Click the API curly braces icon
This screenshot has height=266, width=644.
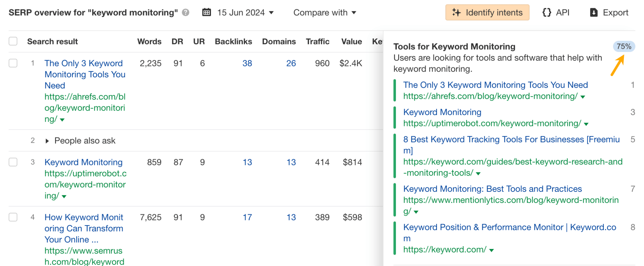(547, 13)
